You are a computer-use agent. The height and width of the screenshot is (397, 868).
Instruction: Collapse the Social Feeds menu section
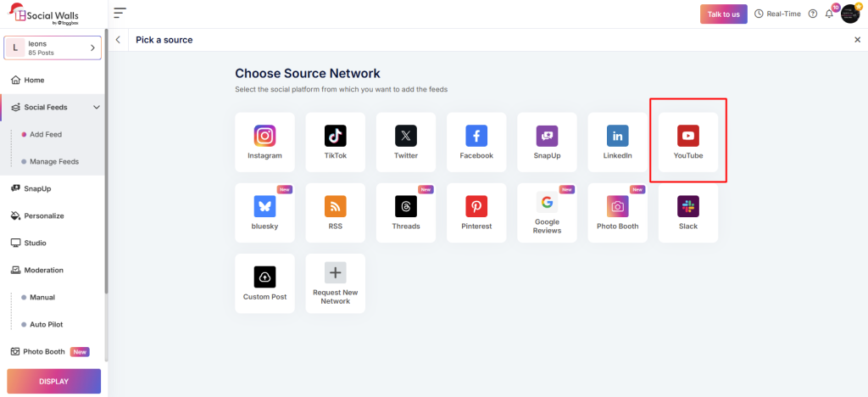96,107
